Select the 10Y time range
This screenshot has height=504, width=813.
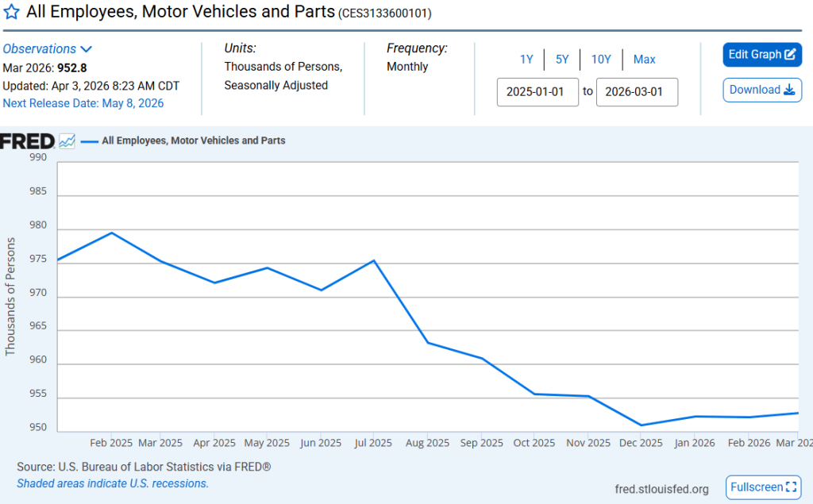pyautogui.click(x=601, y=59)
